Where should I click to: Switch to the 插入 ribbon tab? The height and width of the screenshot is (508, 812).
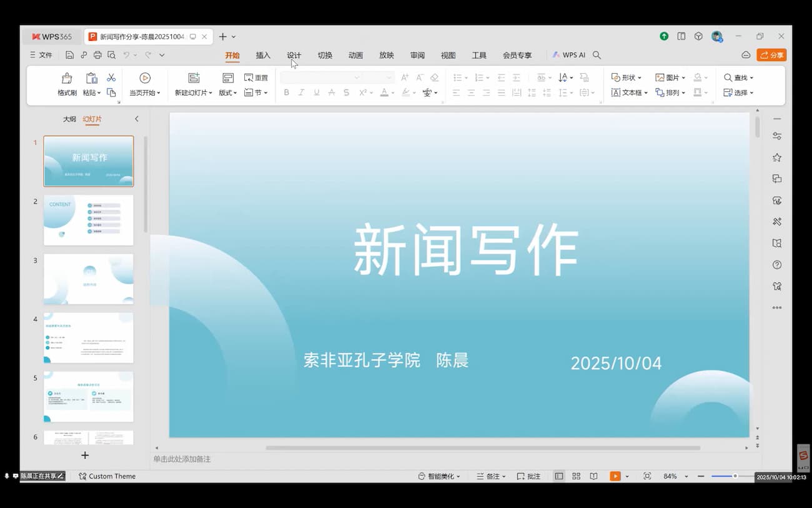click(263, 55)
